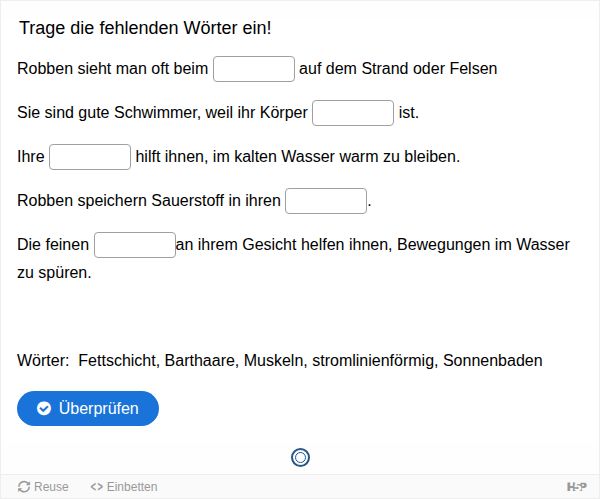Click the Reuse circular arrows icon
This screenshot has height=499, width=600.
[24, 487]
